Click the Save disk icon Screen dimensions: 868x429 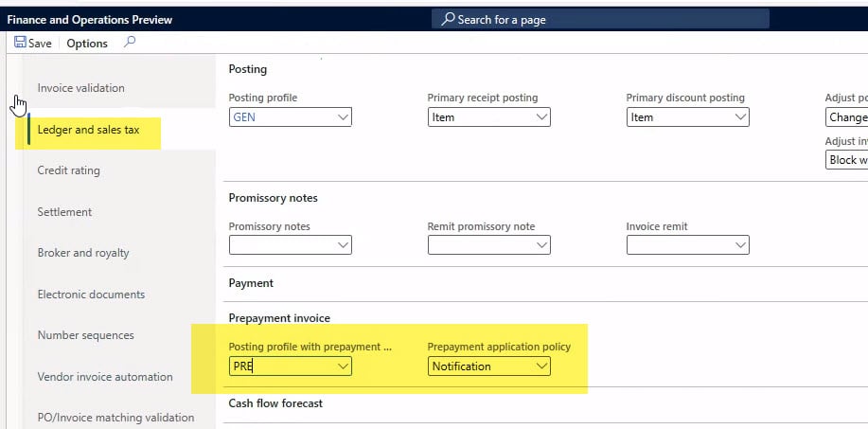pos(20,43)
